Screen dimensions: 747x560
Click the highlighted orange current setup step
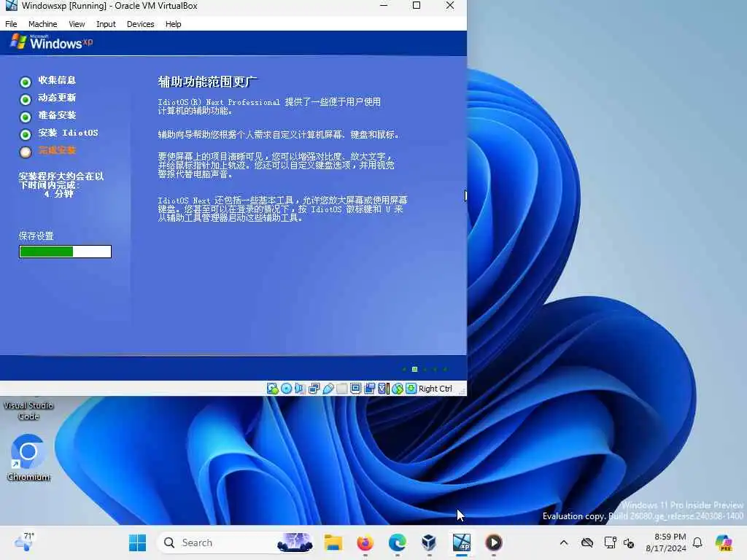point(57,150)
